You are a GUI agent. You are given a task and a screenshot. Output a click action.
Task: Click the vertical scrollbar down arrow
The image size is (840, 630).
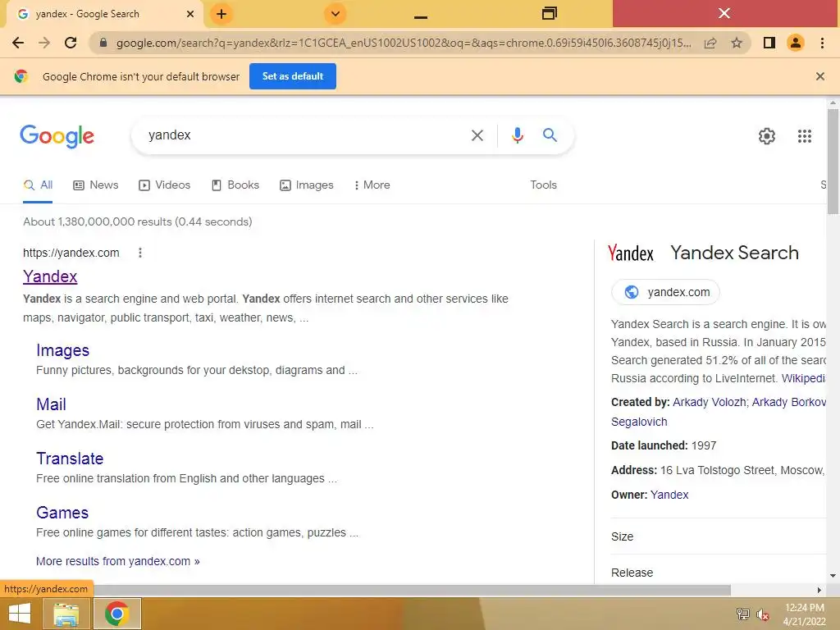coord(833,576)
